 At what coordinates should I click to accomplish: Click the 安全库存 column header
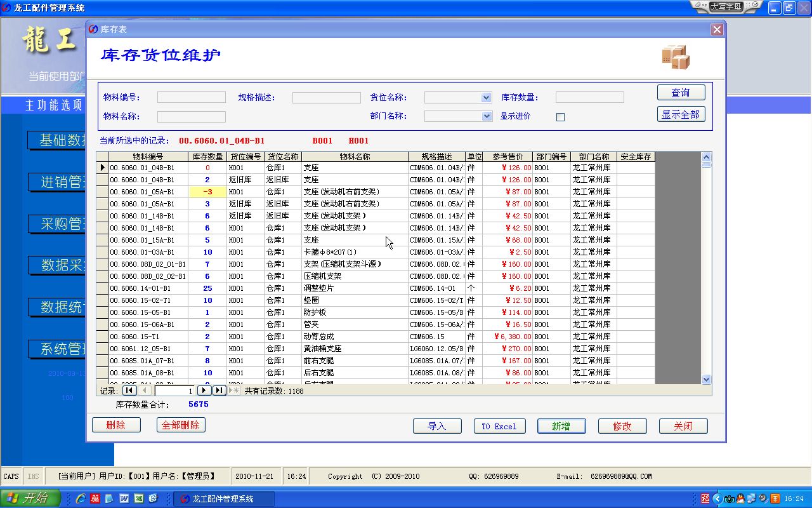pyautogui.click(x=636, y=156)
